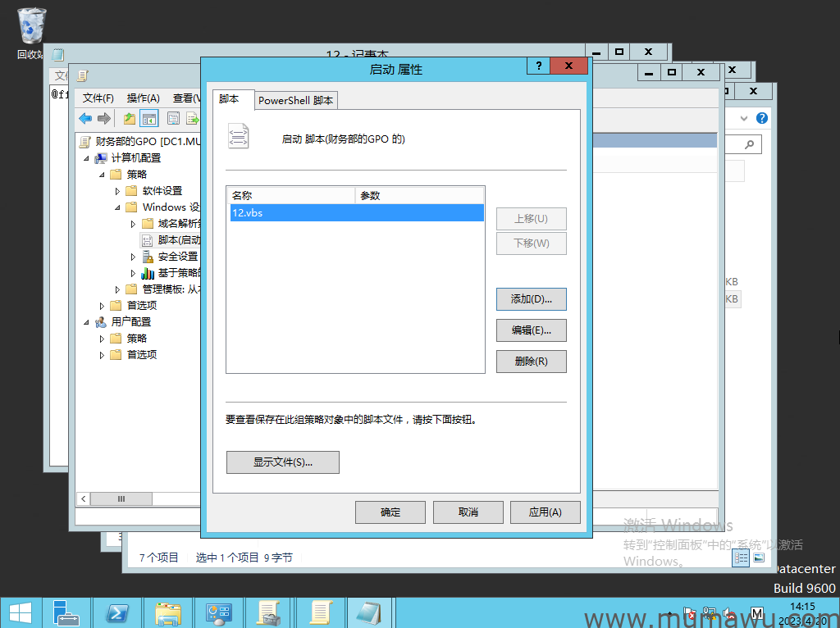
Task: Click the tree pane horizontal scrollbar thumb
Action: pos(121,498)
